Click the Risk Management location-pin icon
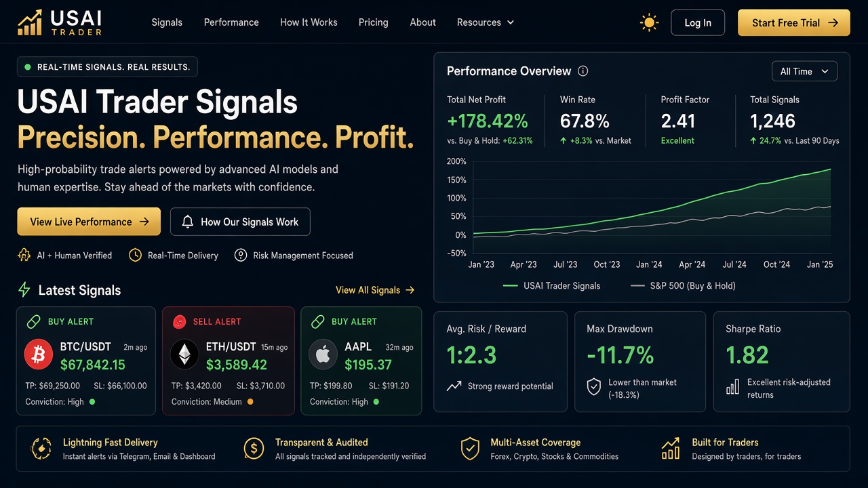The width and height of the screenshot is (868, 488). (x=240, y=256)
